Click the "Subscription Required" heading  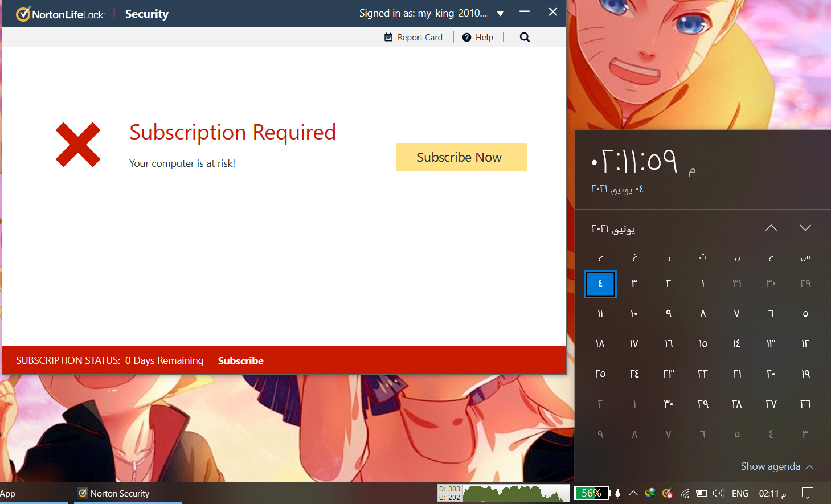point(232,132)
